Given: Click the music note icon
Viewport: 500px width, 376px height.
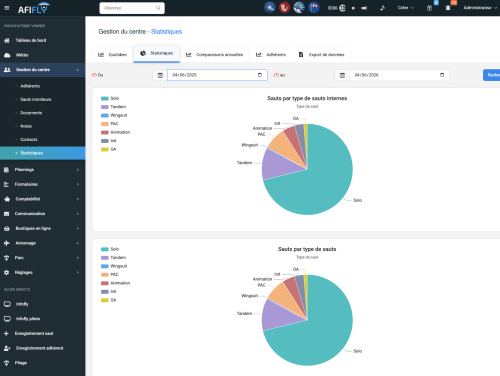Looking at the screenshot, I should pos(383,8).
